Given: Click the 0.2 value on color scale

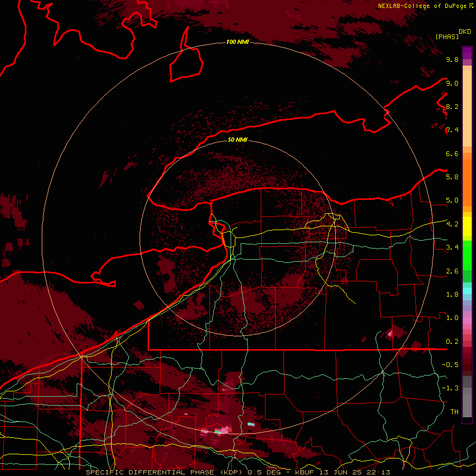Looking at the screenshot, I should pos(452,342).
